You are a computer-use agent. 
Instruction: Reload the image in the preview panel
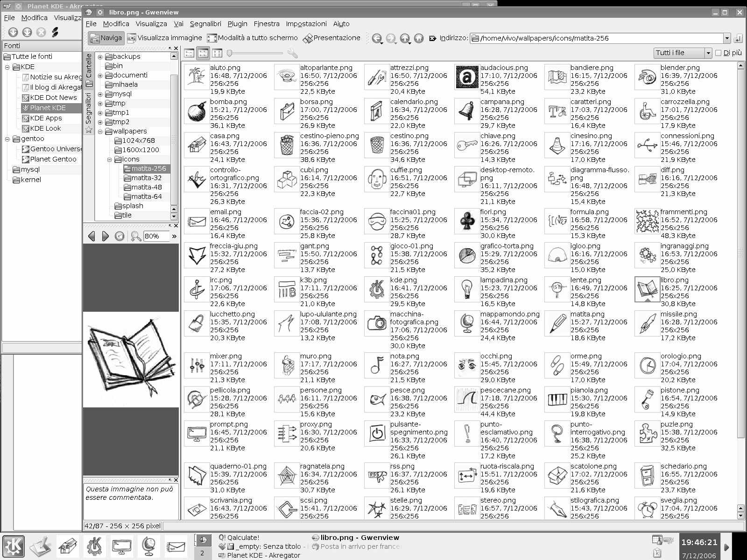[x=120, y=236]
